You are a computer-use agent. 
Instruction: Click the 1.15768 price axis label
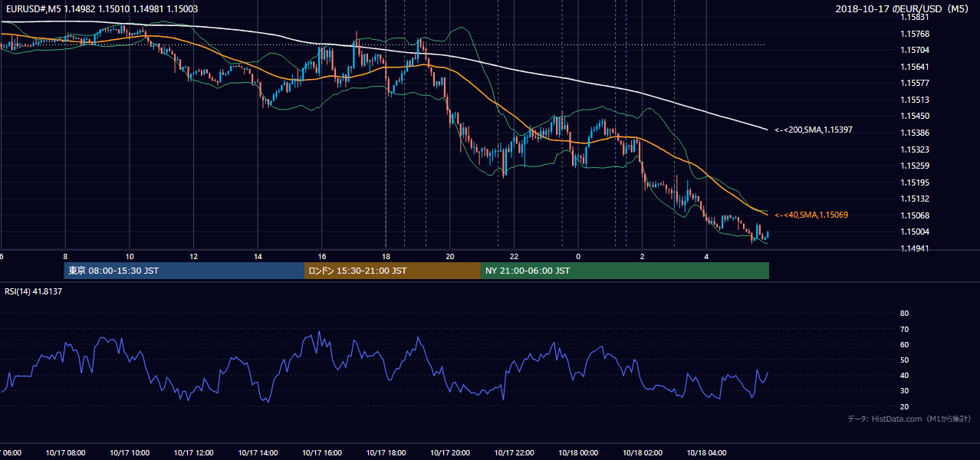pyautogui.click(x=914, y=34)
